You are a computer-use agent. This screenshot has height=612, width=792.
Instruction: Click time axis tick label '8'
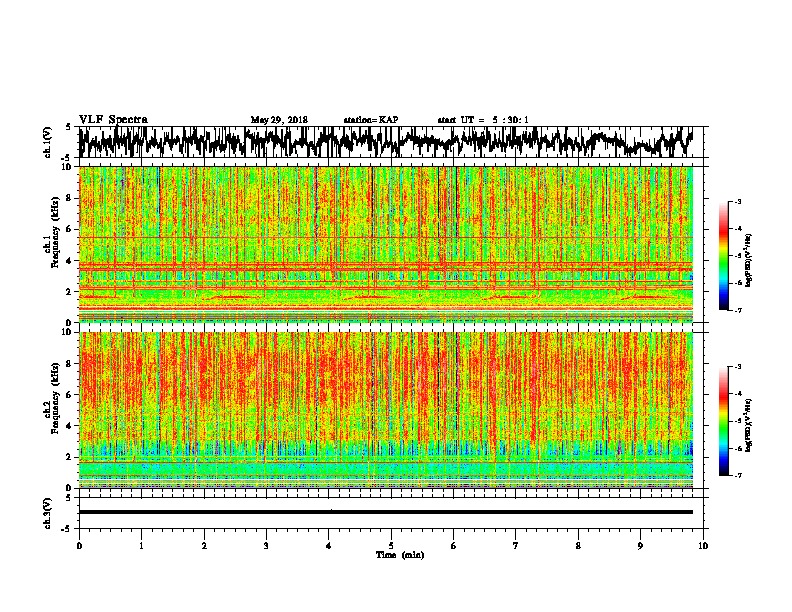pyautogui.click(x=578, y=546)
